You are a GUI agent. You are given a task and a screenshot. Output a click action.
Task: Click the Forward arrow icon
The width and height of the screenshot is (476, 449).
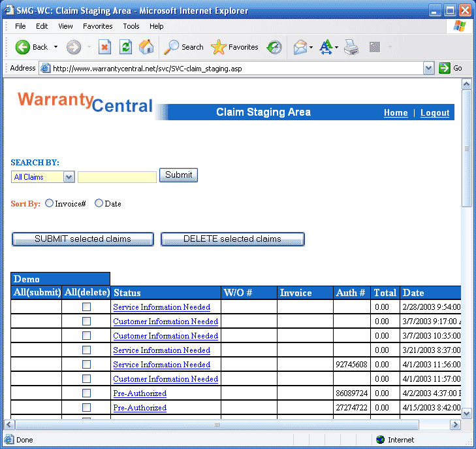[74, 48]
